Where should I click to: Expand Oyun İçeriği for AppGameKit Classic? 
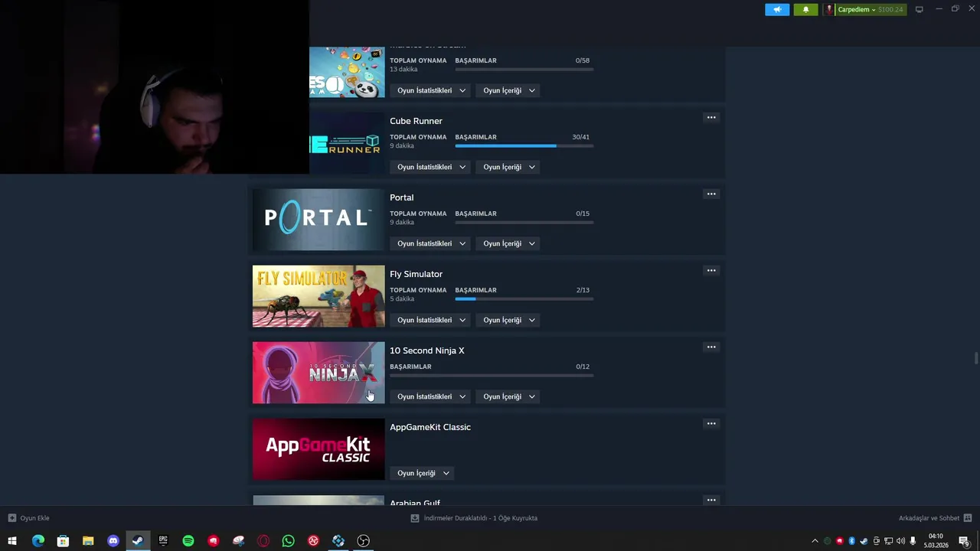pos(423,473)
